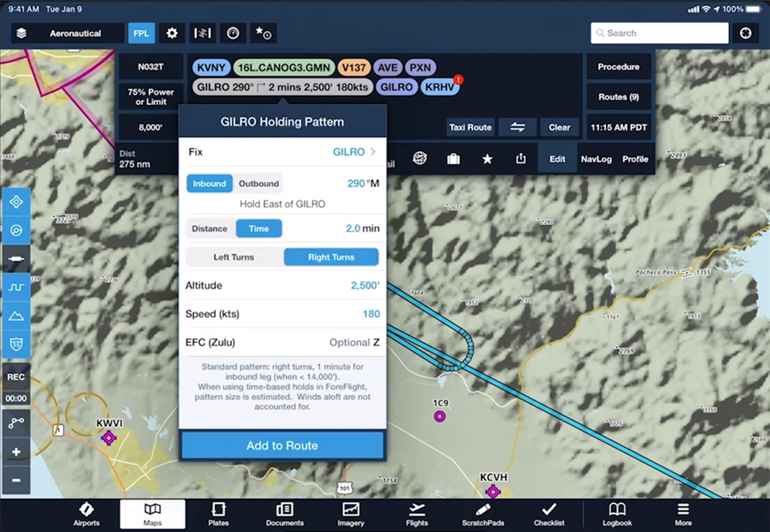Open the globe 3D preview icon
This screenshot has height=532, width=770.
pyautogui.click(x=419, y=158)
